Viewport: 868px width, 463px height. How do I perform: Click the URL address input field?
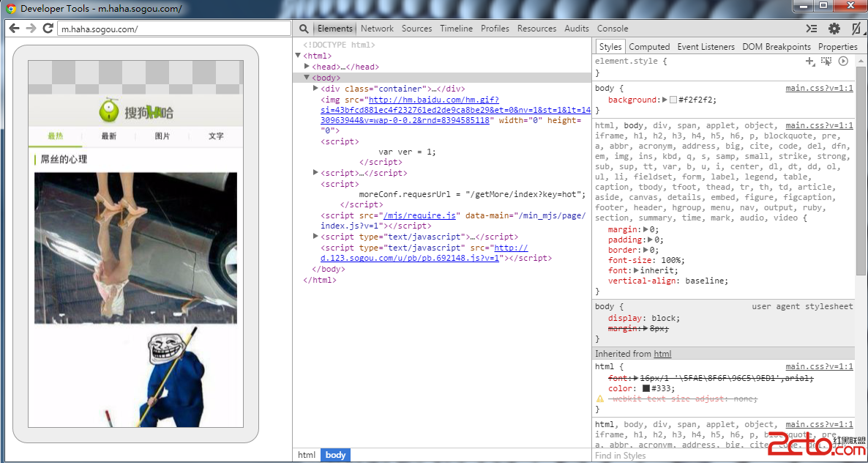174,29
